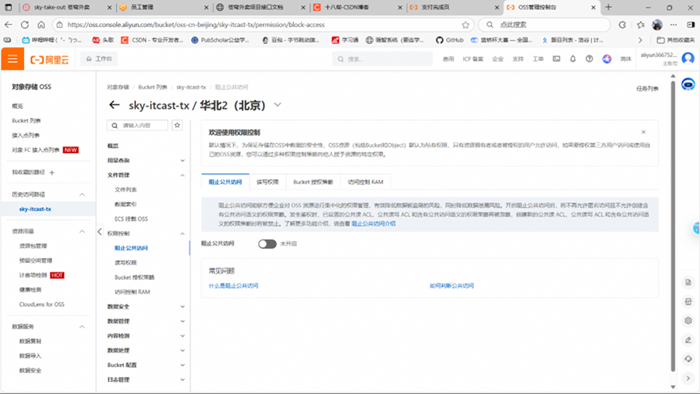Open the account avatar icon
The height and width of the screenshot is (394, 700).
click(688, 58)
